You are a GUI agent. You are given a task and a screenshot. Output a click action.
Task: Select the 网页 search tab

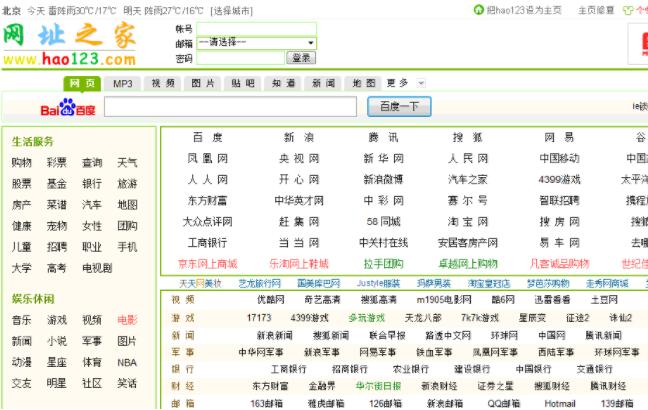(x=82, y=83)
